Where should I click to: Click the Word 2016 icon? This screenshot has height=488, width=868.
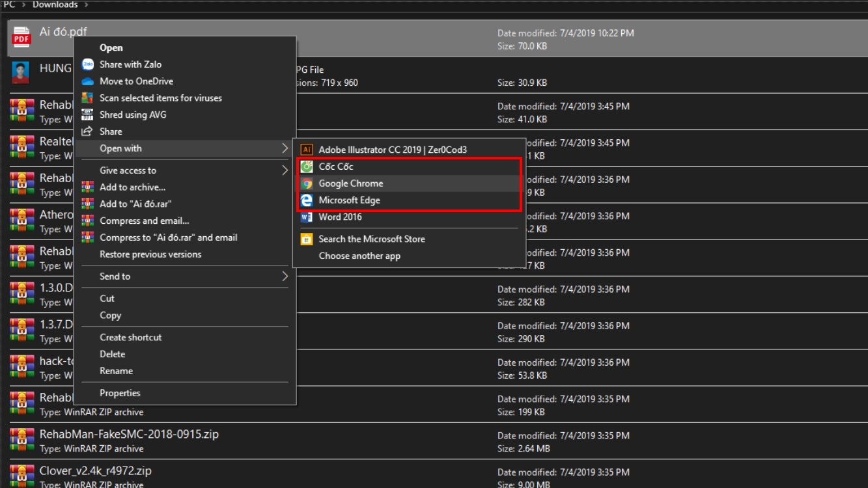(307, 217)
